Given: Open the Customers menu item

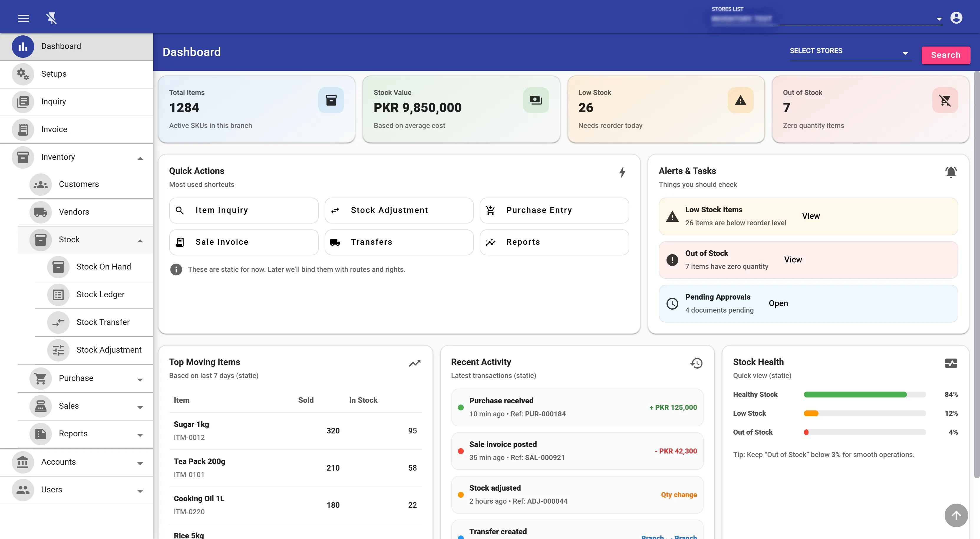Looking at the screenshot, I should coord(86,185).
